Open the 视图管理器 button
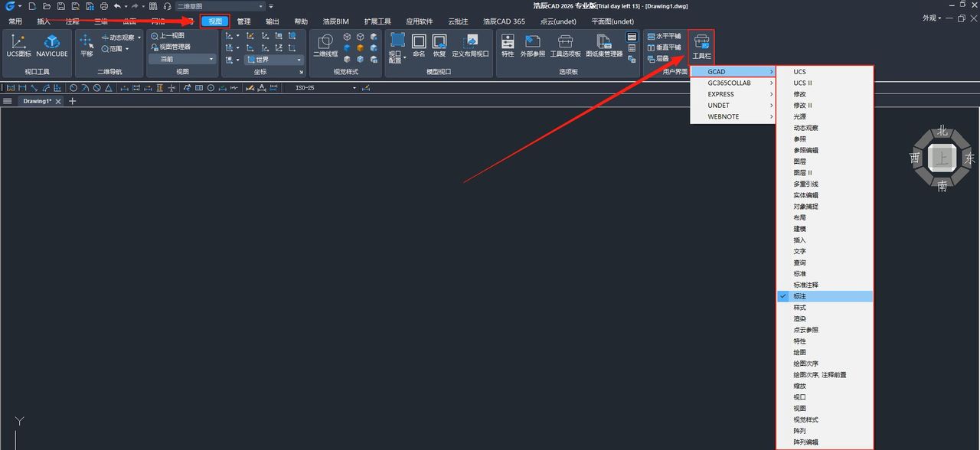980x450 pixels. (x=171, y=47)
